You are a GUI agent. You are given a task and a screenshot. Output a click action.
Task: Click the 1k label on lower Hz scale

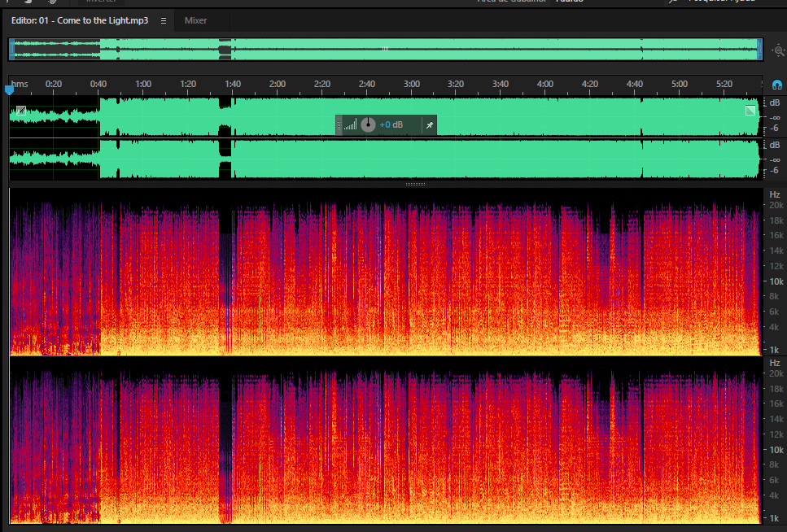pos(775,518)
